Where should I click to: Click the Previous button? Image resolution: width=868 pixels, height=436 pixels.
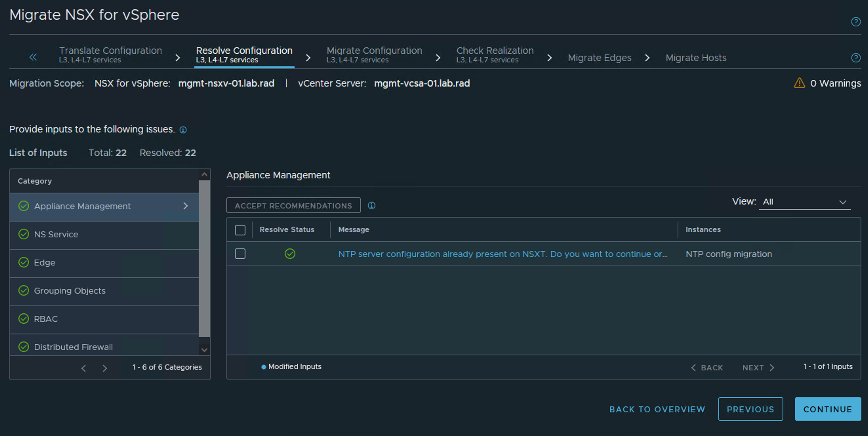[x=751, y=409]
